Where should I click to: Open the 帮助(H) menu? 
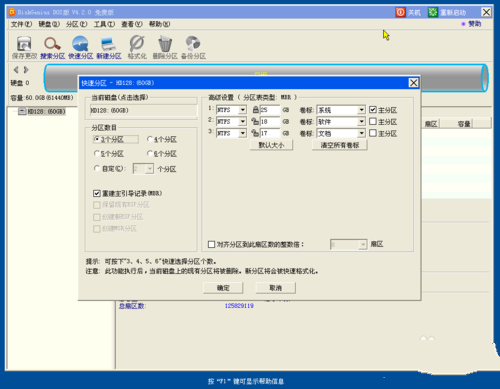tap(159, 24)
